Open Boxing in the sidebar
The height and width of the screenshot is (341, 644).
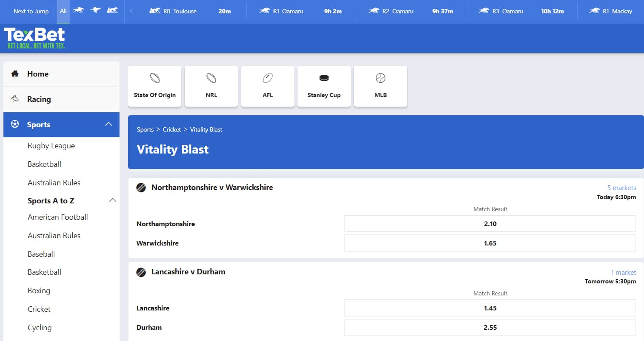tap(39, 291)
